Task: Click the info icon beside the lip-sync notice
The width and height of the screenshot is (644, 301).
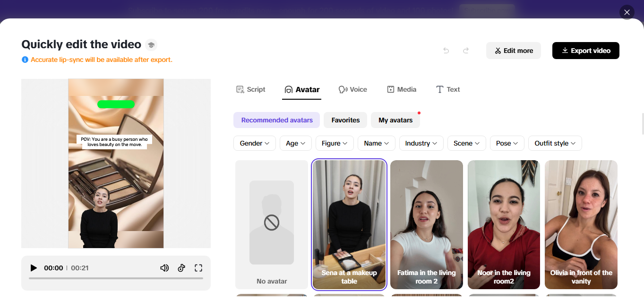Action: (24, 60)
